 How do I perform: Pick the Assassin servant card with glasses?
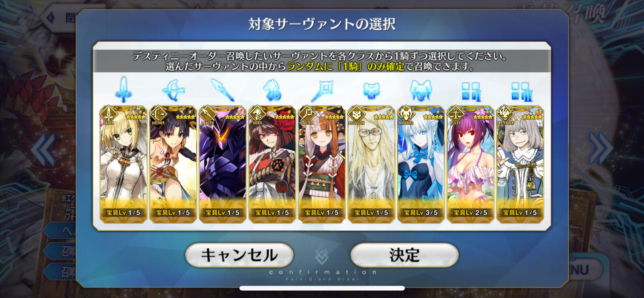(x=371, y=164)
